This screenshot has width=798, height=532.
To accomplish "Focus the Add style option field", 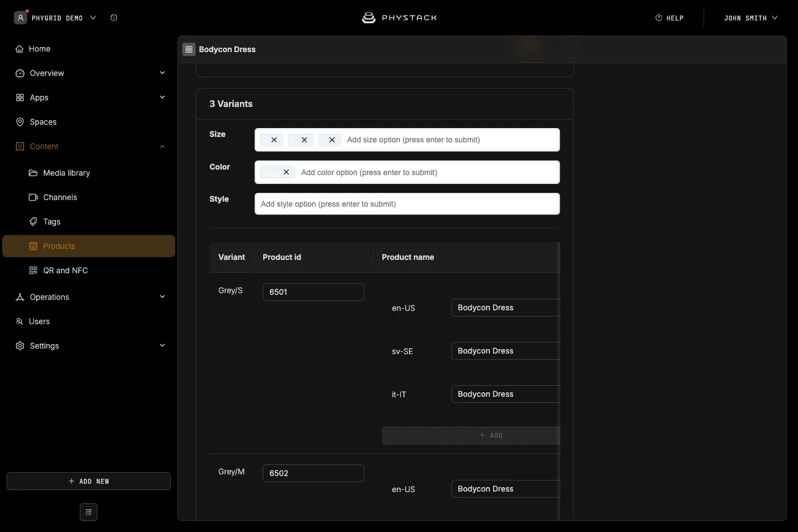I will pos(407,204).
